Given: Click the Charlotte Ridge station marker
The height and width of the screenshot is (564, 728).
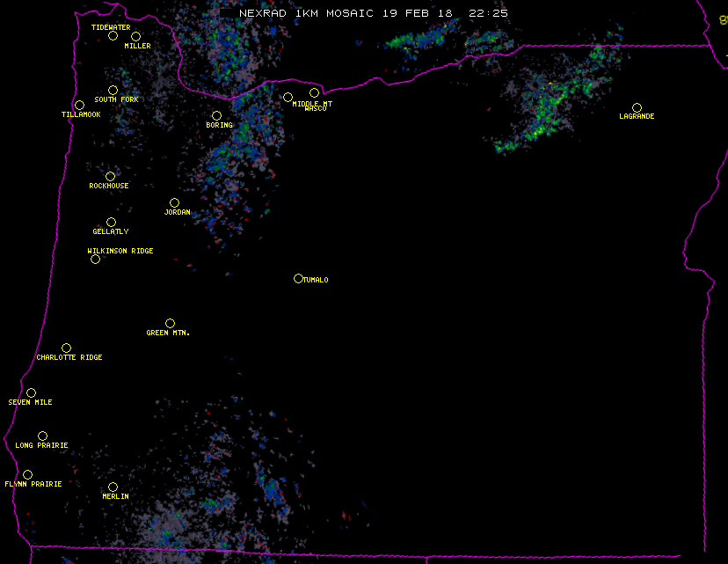Looking at the screenshot, I should tap(66, 348).
